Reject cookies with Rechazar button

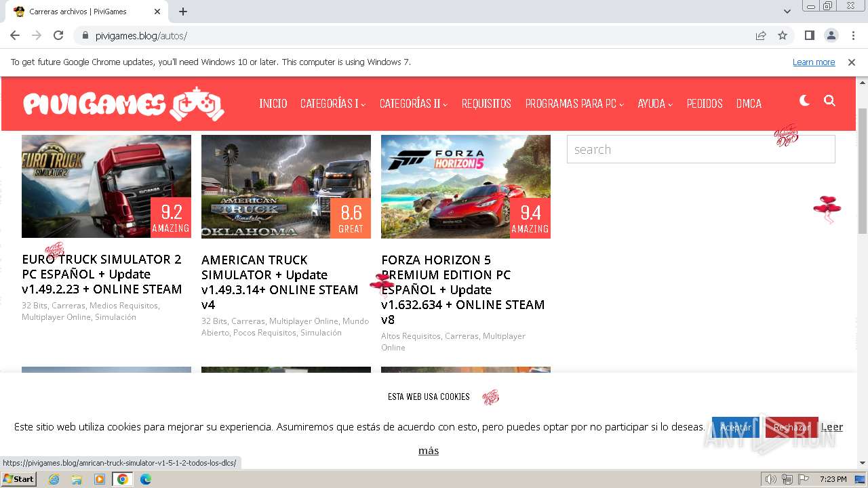[x=791, y=427]
